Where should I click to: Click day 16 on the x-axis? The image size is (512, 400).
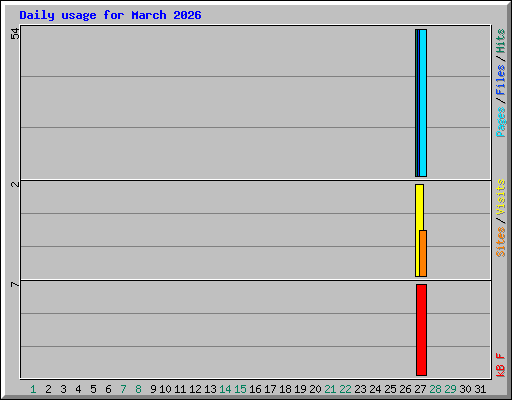(x=255, y=389)
